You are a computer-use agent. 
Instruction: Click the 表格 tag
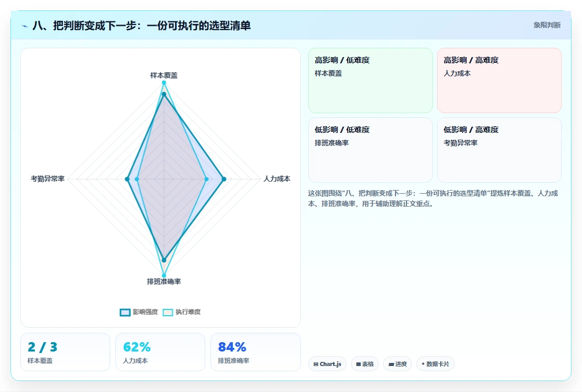(x=365, y=364)
